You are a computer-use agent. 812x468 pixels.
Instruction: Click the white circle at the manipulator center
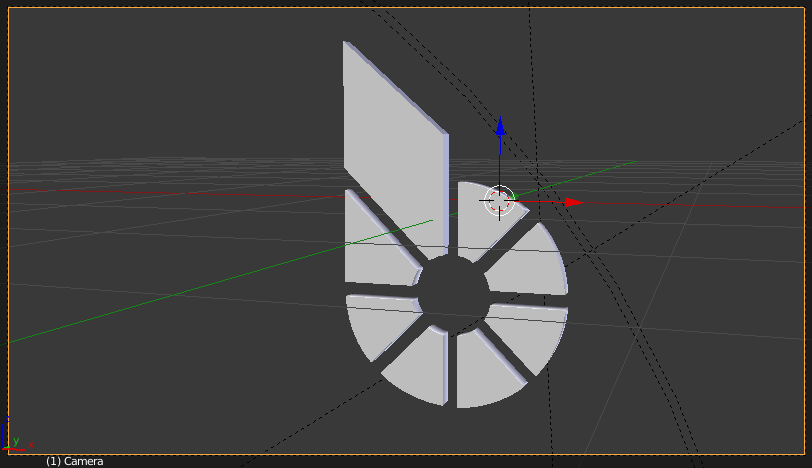[499, 200]
